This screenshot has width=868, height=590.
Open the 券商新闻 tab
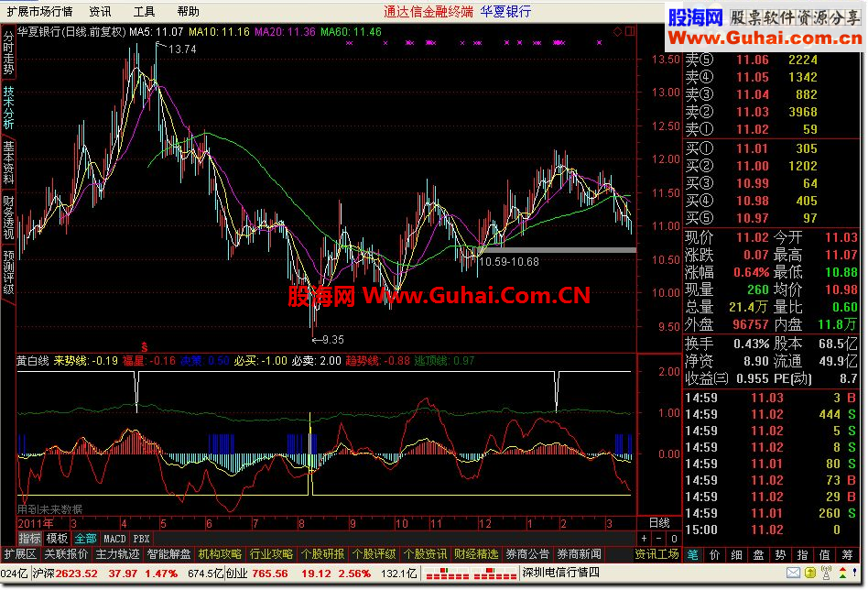point(579,554)
